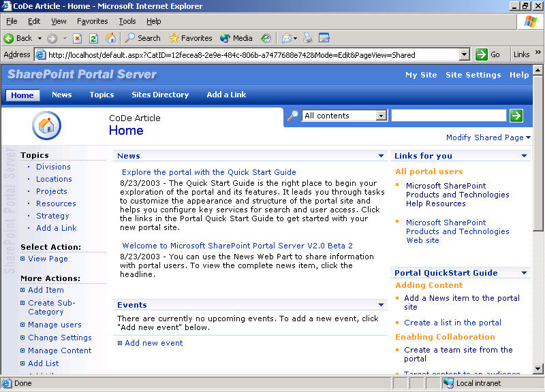This screenshot has width=545, height=392.
Task: Expand the News web part menu arrow
Action: point(381,156)
